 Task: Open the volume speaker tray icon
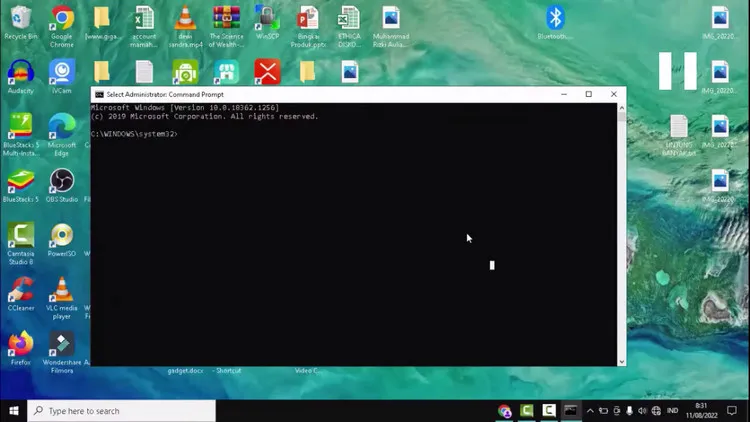(x=642, y=411)
